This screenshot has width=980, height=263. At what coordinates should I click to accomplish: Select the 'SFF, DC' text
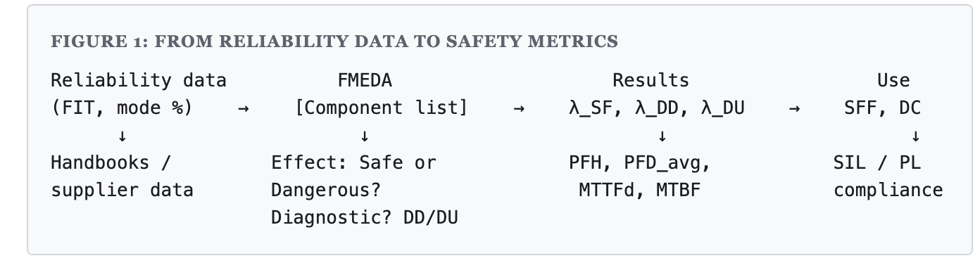coord(882,108)
